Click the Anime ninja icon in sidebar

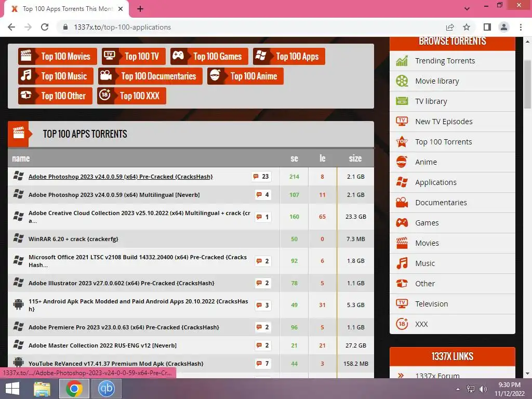(x=402, y=162)
